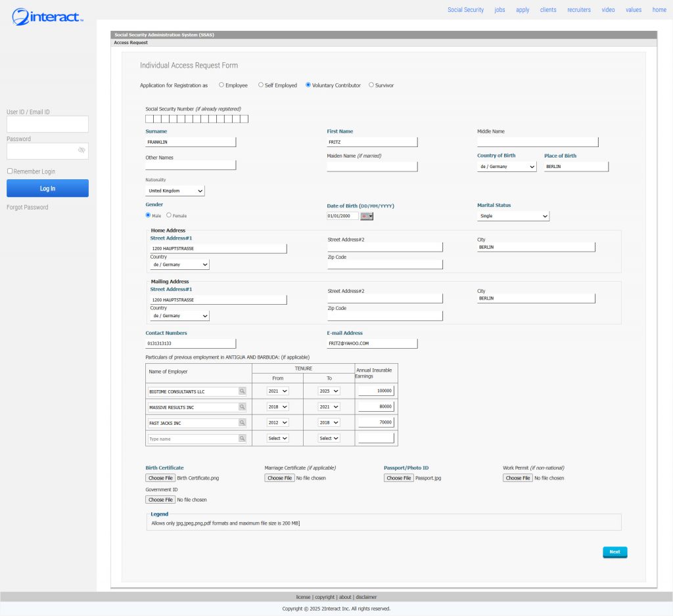Select Employee registration option
Viewport: 673px width, 616px height.
pyautogui.click(x=221, y=85)
